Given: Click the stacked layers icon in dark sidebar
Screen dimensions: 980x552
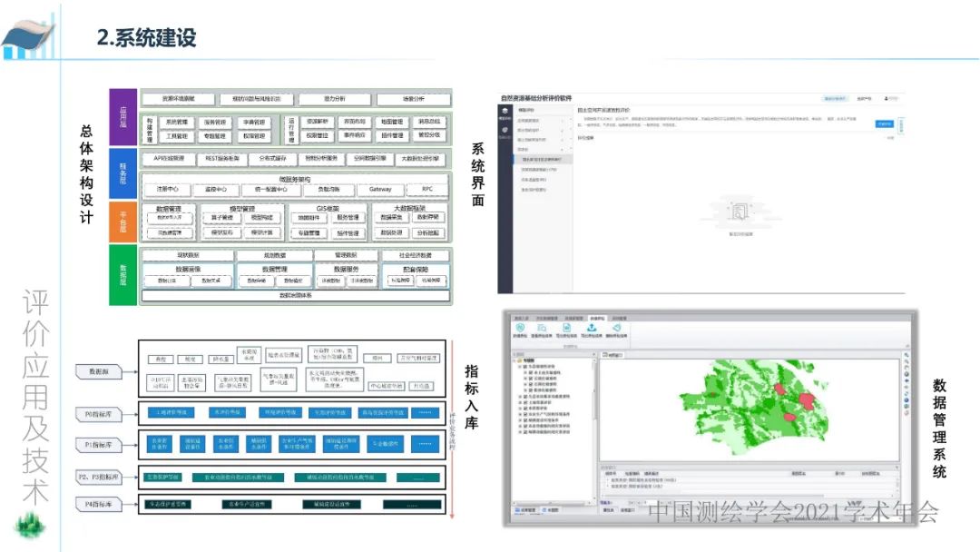Looking at the screenshot, I should pyautogui.click(x=505, y=111).
